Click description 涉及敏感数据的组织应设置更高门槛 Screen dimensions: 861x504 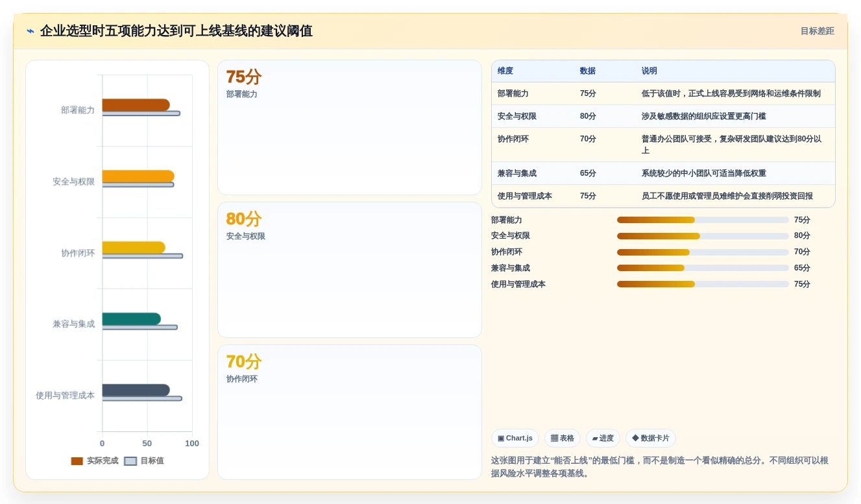coord(704,116)
